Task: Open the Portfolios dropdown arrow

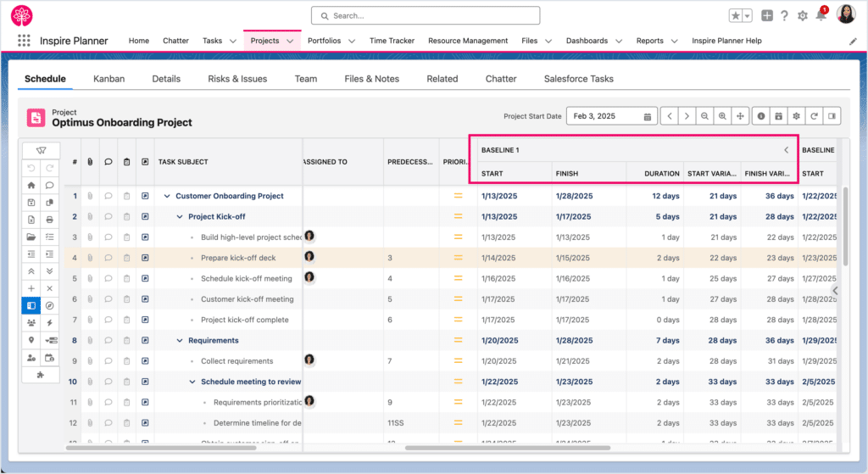Action: point(352,41)
